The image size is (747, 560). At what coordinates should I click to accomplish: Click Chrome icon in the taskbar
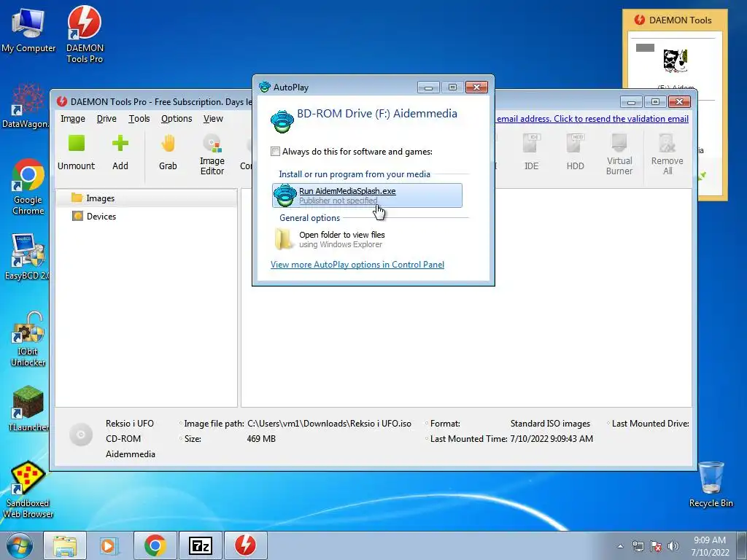click(155, 545)
